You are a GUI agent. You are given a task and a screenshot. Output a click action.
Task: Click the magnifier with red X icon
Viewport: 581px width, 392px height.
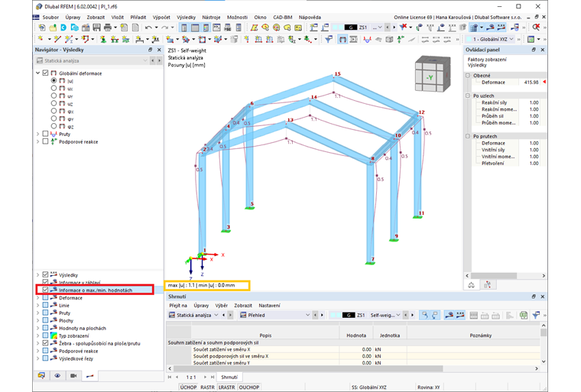[536, 27]
